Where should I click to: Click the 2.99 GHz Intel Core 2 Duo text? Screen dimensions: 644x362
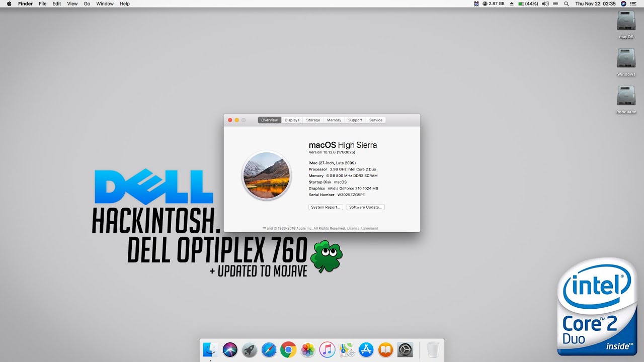pos(353,169)
